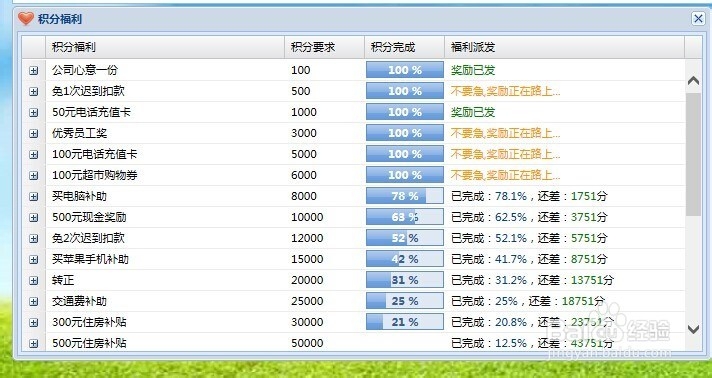Select the 买电脑补助 name cell

(x=79, y=196)
